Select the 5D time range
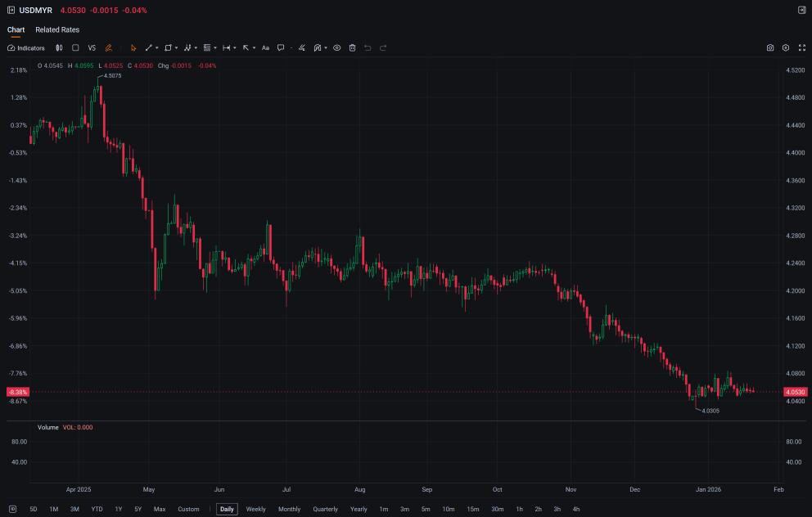Screen dimensions: 812x517 click(33, 510)
